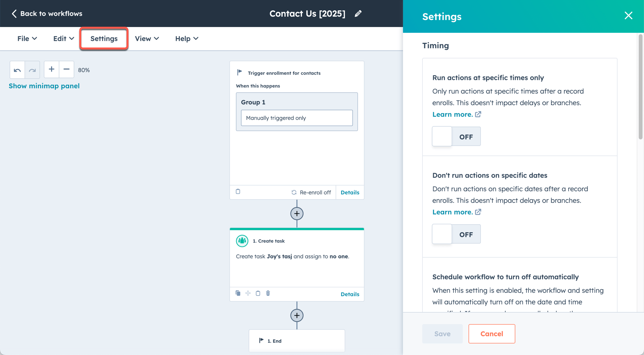Open the Help dropdown
Viewport: 644px width, 355px height.
[x=186, y=38]
